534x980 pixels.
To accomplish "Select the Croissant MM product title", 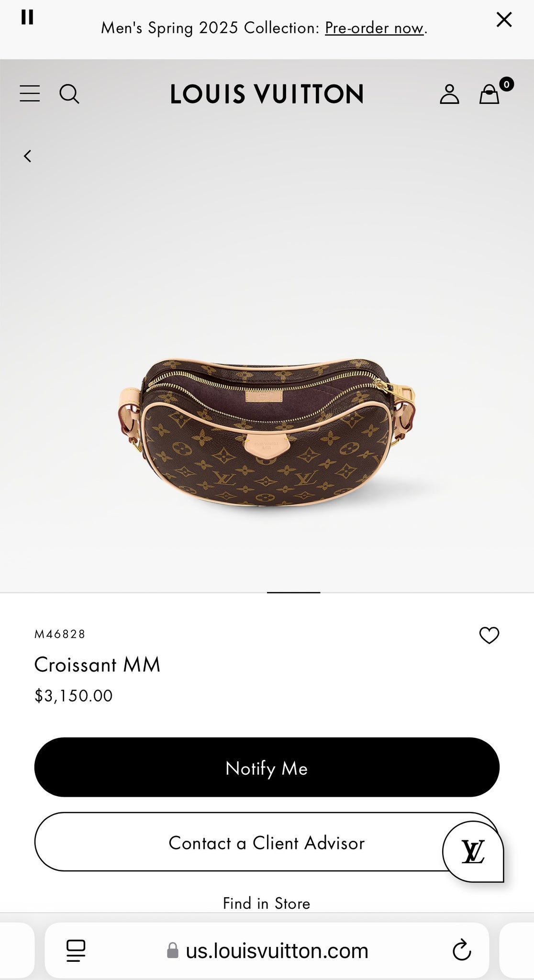I will click(97, 665).
